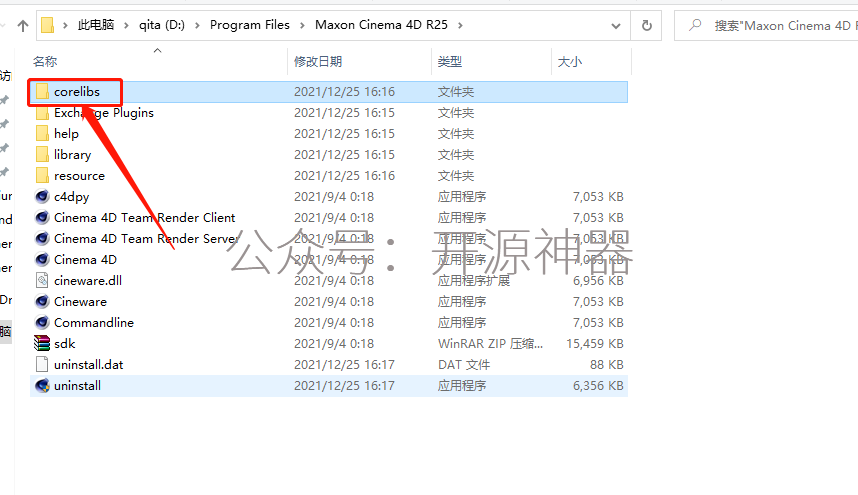858x495 pixels.
Task: Click the WinRAR ZIP type cell
Action: (490, 343)
